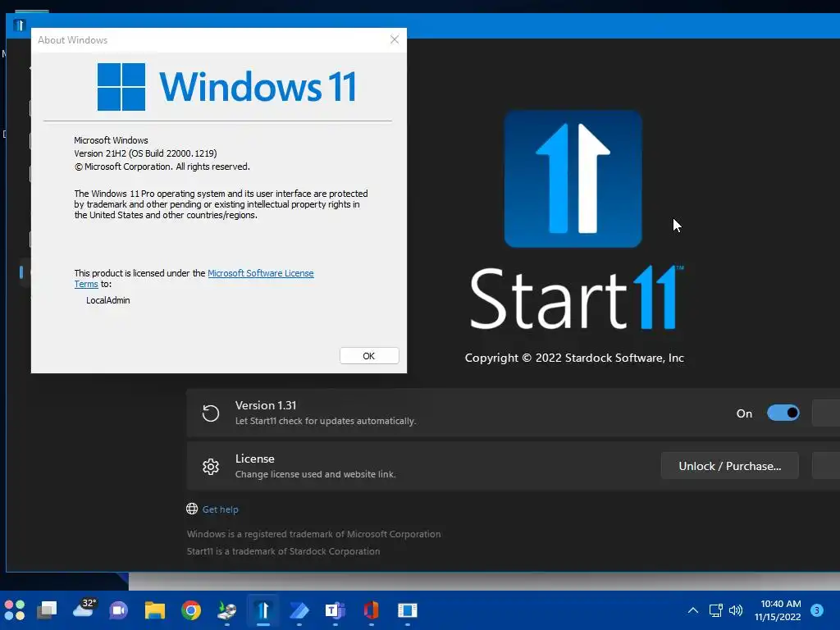Open the installer disc icon on taskbar
Viewport: 840px width, 630px height.
pyautogui.click(x=227, y=610)
